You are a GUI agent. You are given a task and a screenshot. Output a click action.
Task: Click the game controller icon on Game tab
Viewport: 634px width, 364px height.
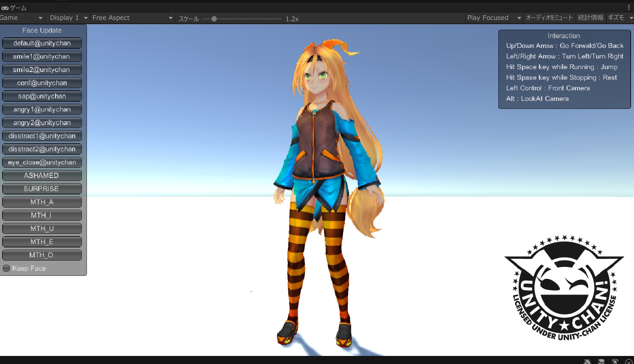point(5,8)
